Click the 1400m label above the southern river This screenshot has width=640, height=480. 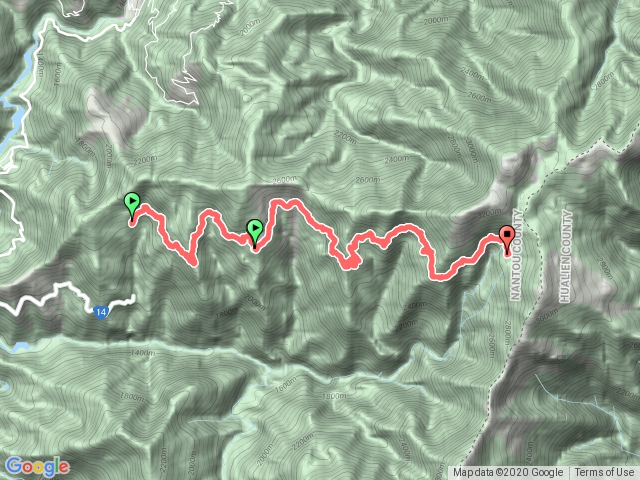(143, 353)
